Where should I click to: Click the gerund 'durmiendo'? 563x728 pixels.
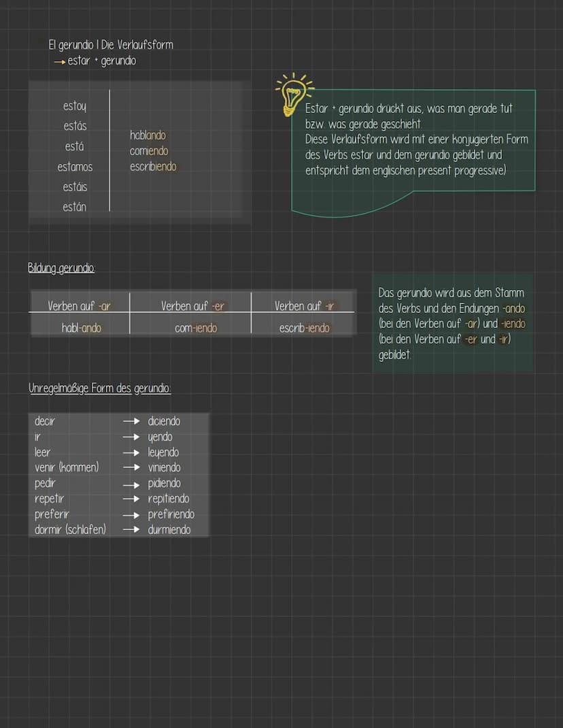click(169, 530)
